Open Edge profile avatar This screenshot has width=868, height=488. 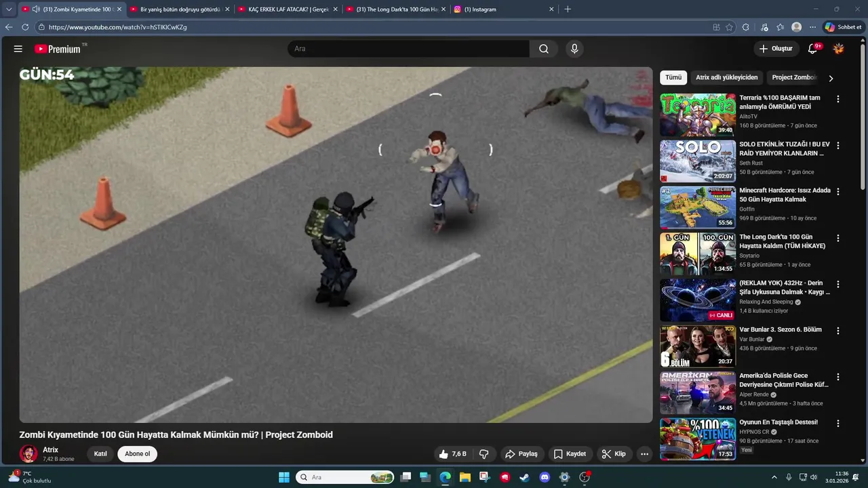click(797, 27)
